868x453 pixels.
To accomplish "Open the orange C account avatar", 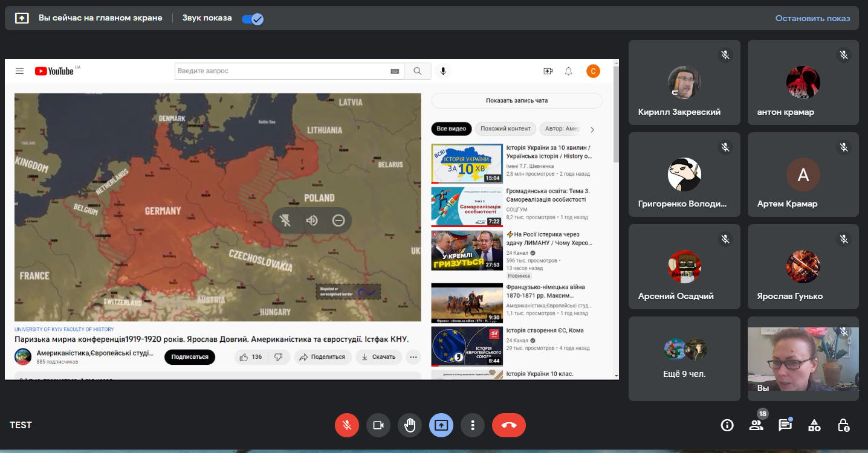I will (x=593, y=71).
